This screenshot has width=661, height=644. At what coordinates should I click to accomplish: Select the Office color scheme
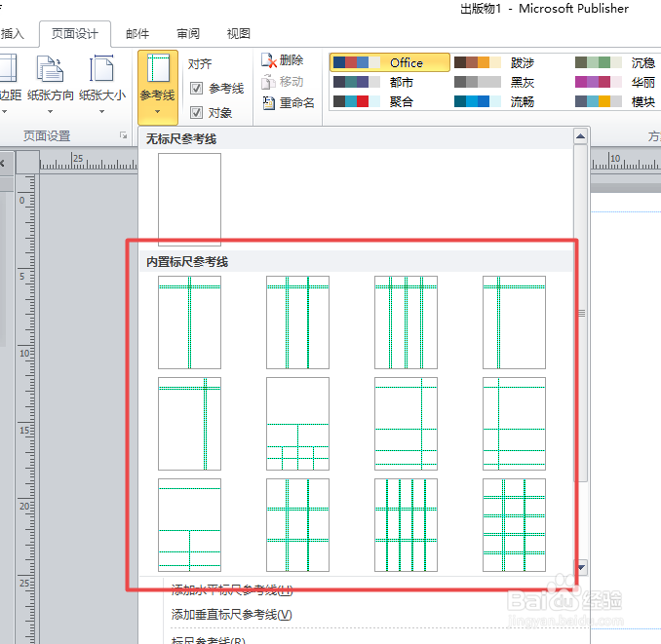390,62
